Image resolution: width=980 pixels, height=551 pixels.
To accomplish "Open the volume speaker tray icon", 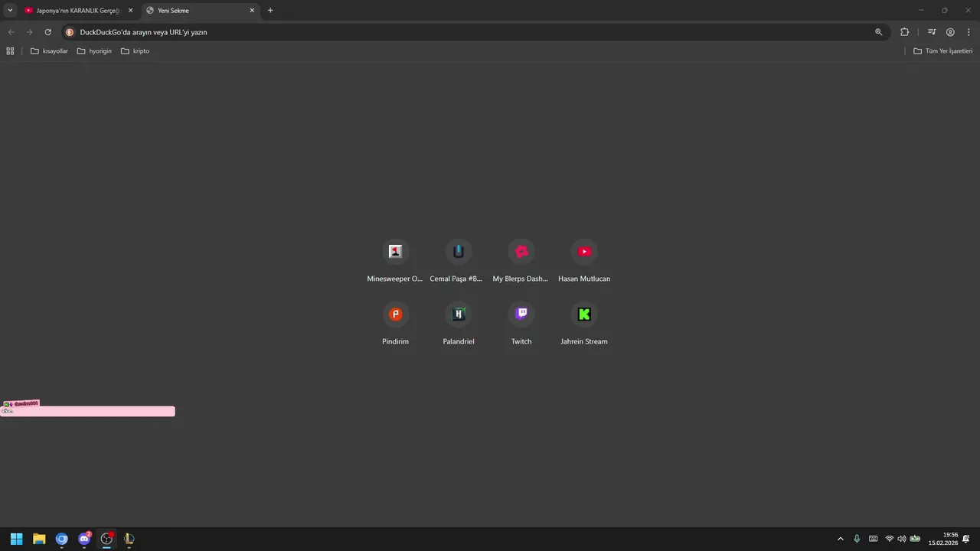I will pyautogui.click(x=901, y=539).
